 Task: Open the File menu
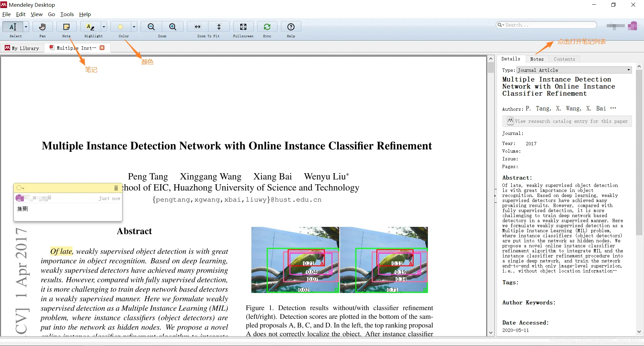pyautogui.click(x=6, y=14)
